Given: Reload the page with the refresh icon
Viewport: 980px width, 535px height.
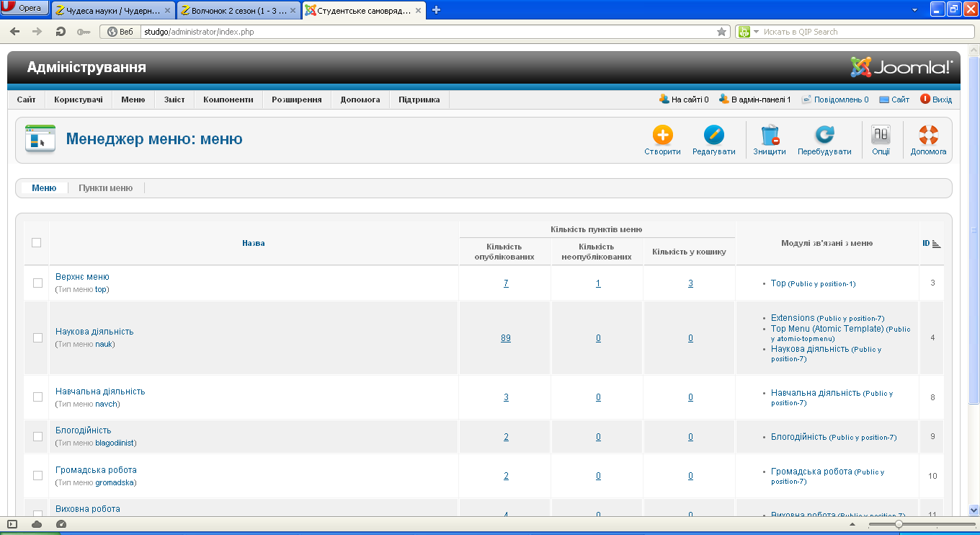Looking at the screenshot, I should tap(61, 32).
